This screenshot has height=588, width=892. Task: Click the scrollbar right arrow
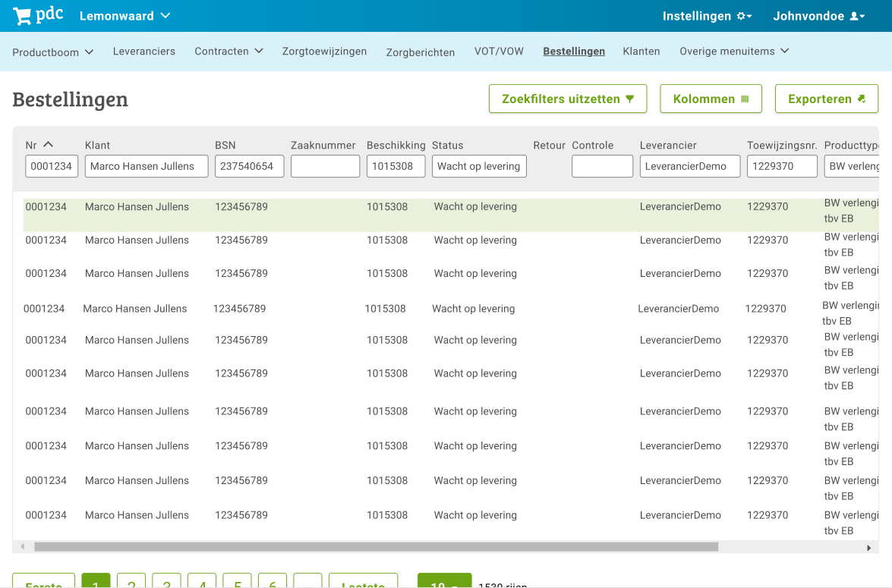[868, 547]
